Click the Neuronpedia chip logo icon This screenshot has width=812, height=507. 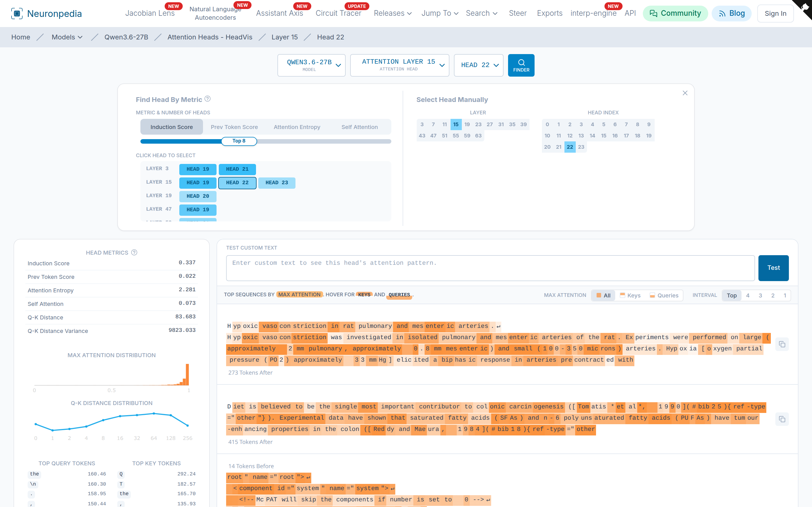click(17, 14)
